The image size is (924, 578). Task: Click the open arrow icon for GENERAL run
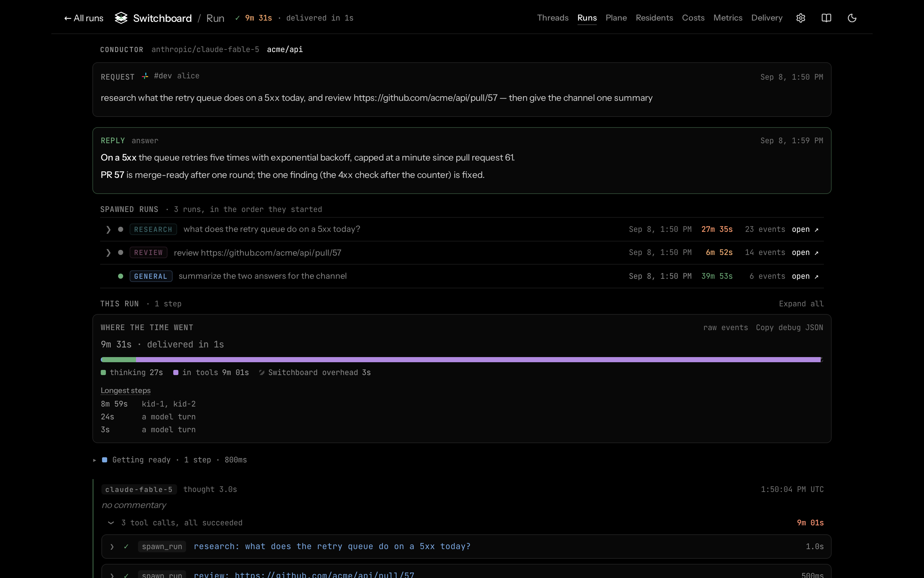816,276
